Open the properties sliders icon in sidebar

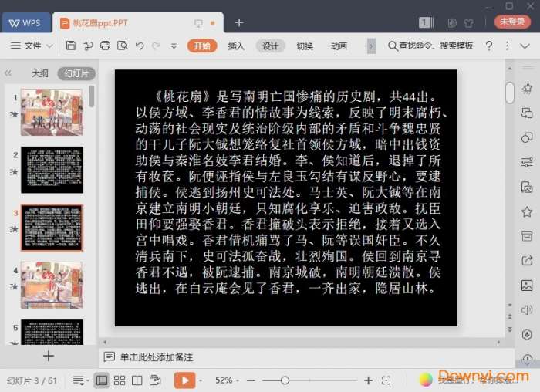click(527, 162)
